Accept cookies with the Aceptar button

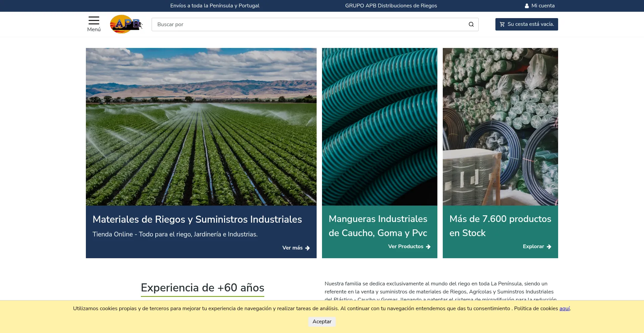point(322,322)
